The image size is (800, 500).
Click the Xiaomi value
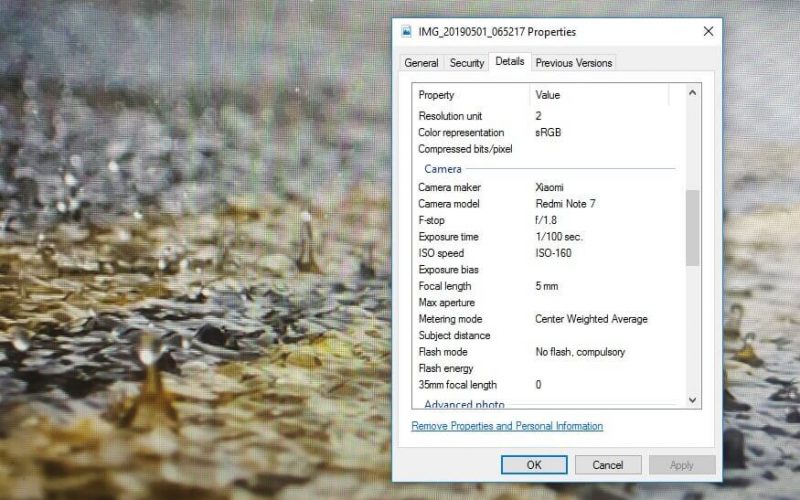(549, 187)
